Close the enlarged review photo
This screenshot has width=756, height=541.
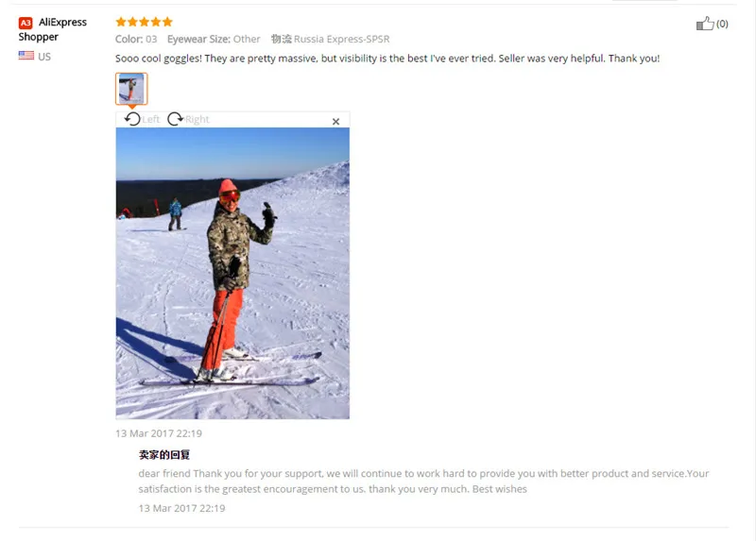point(336,122)
